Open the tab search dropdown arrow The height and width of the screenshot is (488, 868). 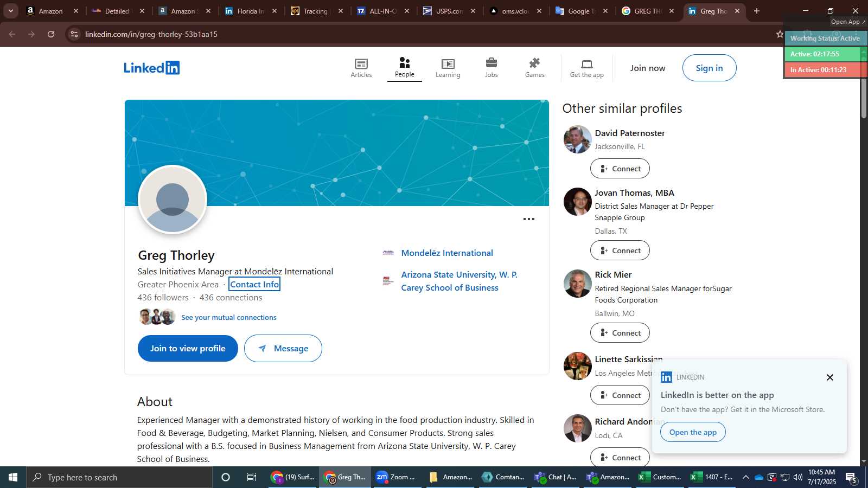pyautogui.click(x=11, y=11)
